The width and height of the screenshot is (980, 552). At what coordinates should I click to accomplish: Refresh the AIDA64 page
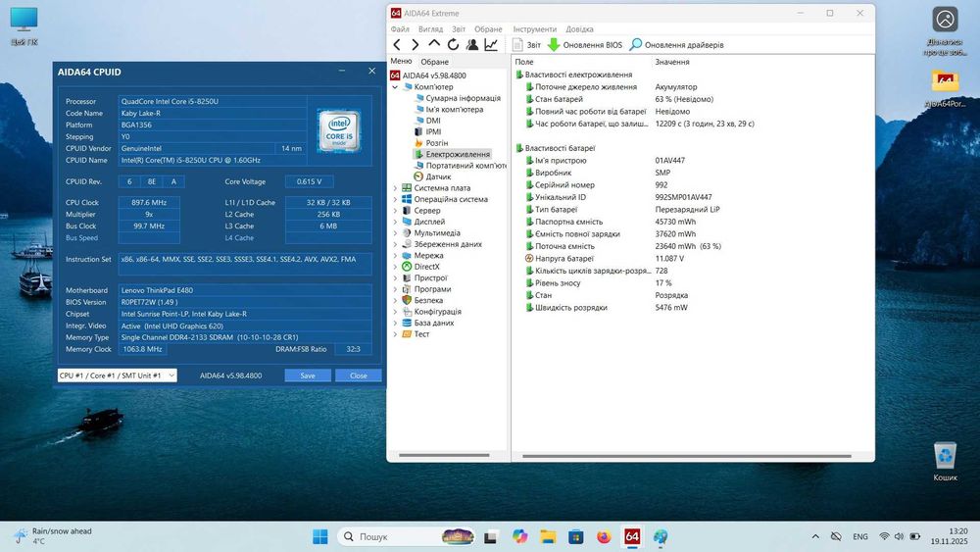[453, 44]
